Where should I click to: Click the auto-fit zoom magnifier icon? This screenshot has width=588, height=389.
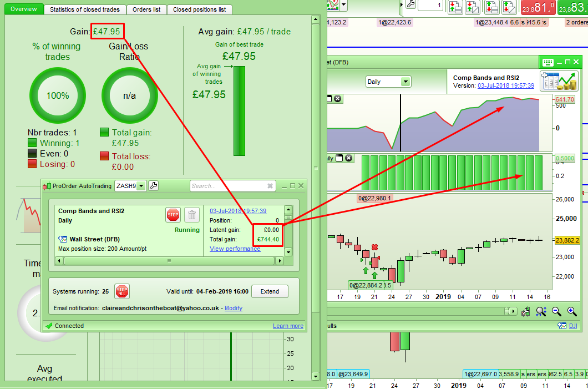(541, 311)
